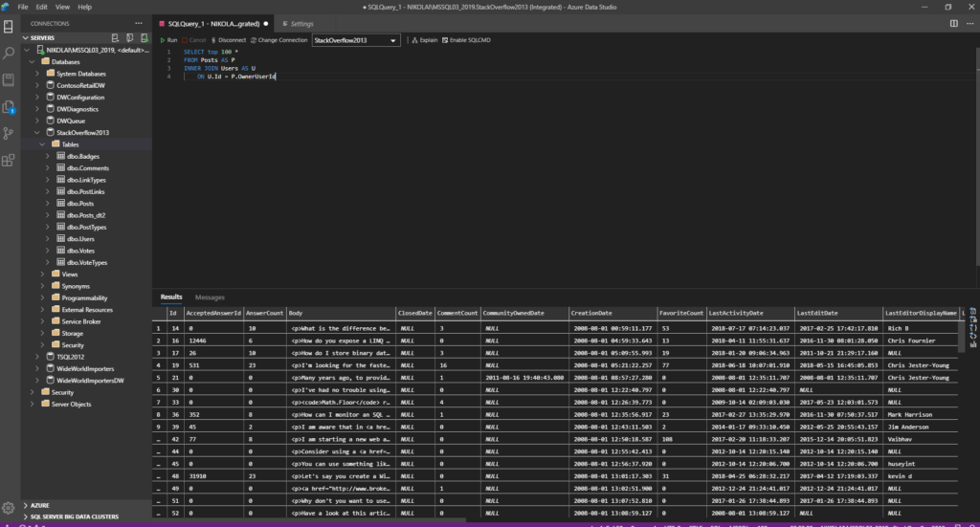Open the Notebooks view in the activity bar
Image resolution: width=980 pixels, height=527 pixels.
click(8, 80)
